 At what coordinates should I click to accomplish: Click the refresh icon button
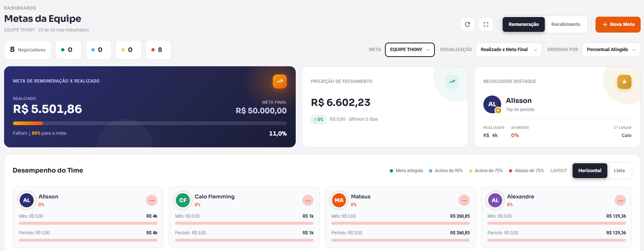467,24
